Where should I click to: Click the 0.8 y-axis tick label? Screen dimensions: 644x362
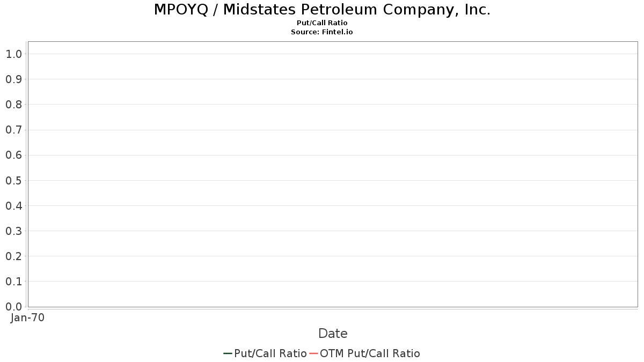(x=13, y=105)
